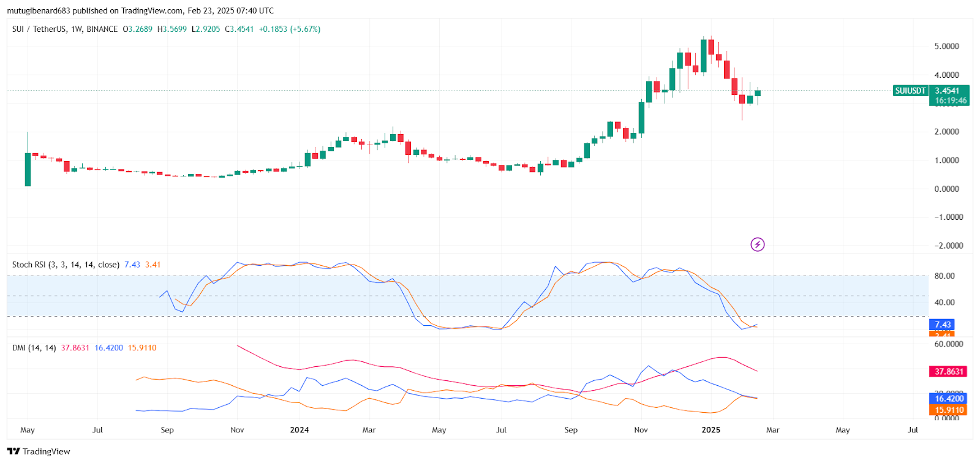Click the SUI / TetherUS symbol title
The width and height of the screenshot is (980, 463).
pyautogui.click(x=39, y=29)
